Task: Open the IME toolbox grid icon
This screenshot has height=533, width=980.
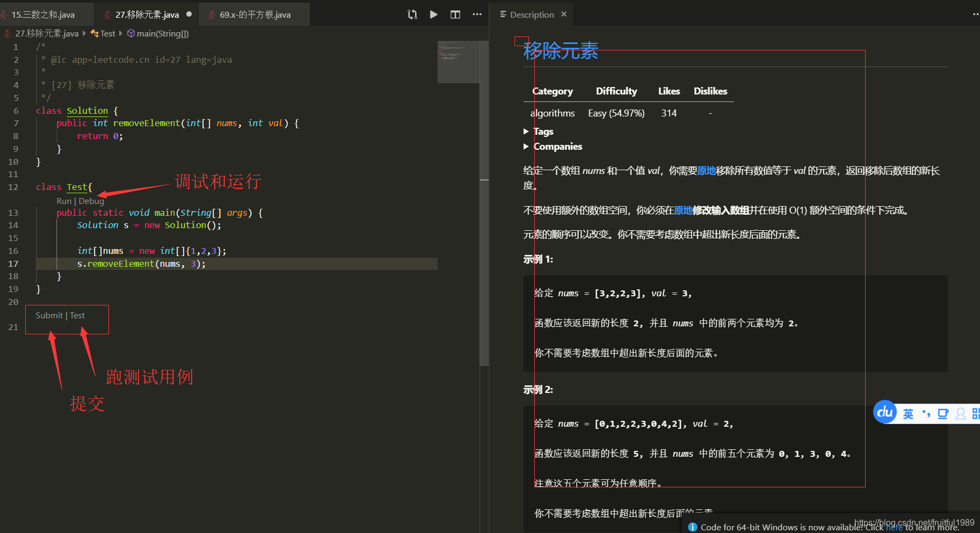Action: [976, 414]
